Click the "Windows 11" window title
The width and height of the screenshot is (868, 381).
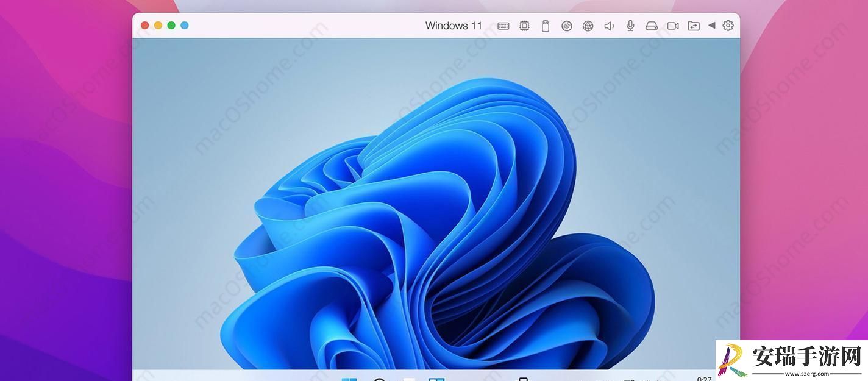click(454, 26)
